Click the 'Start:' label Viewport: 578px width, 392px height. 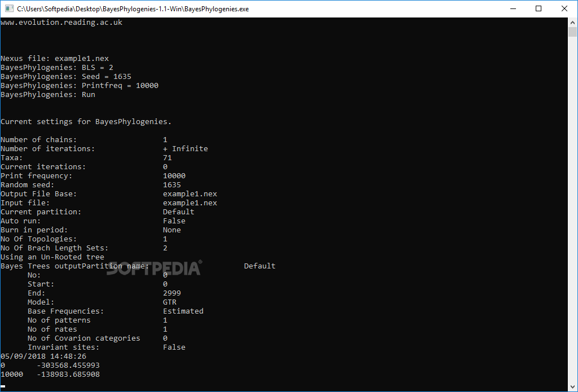41,284
